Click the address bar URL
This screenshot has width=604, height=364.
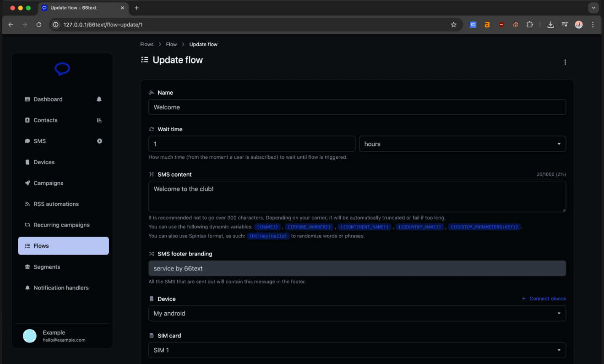point(103,25)
